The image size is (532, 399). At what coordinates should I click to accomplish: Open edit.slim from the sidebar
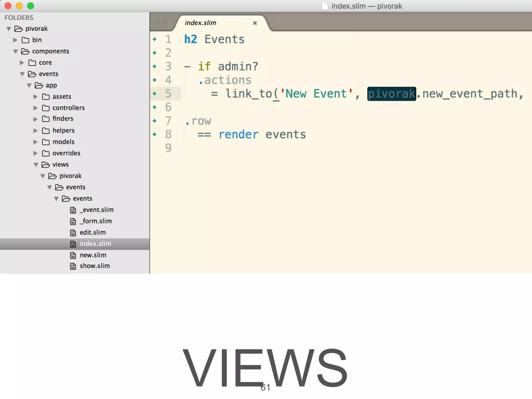[x=92, y=232]
